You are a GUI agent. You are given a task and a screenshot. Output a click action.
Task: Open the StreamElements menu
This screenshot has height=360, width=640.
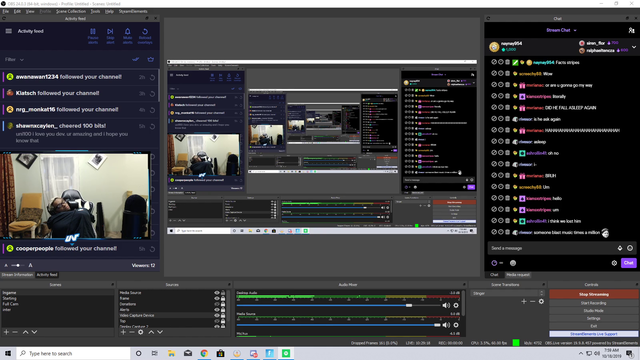coord(133,11)
